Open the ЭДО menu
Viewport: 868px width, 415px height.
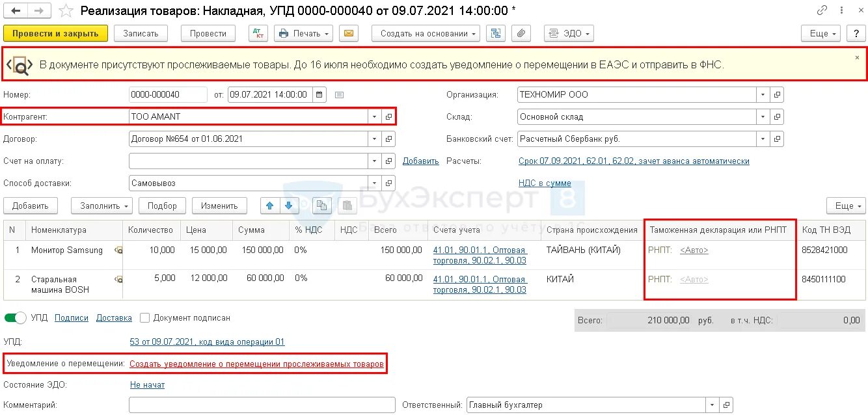click(569, 33)
